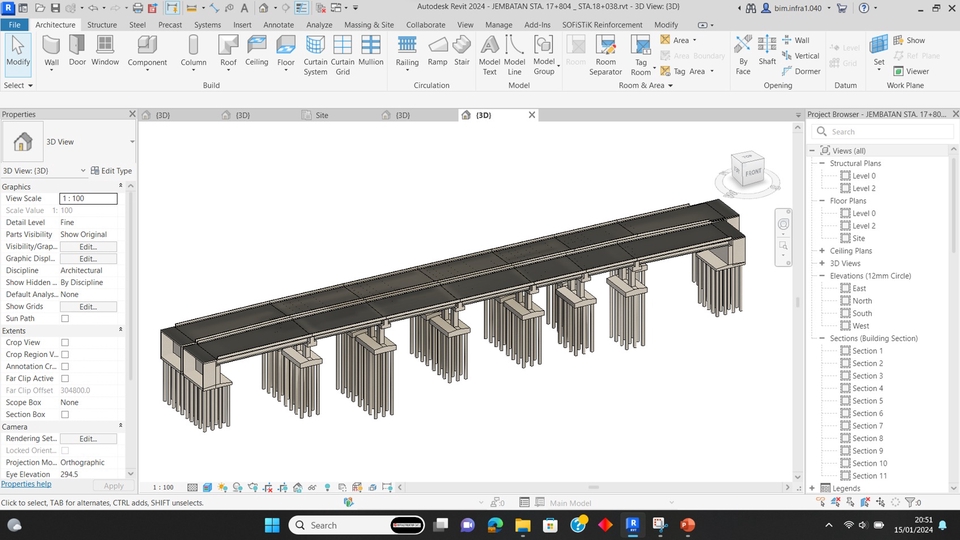This screenshot has height=540, width=960.
Task: Select the Door tool
Action: pos(77,51)
